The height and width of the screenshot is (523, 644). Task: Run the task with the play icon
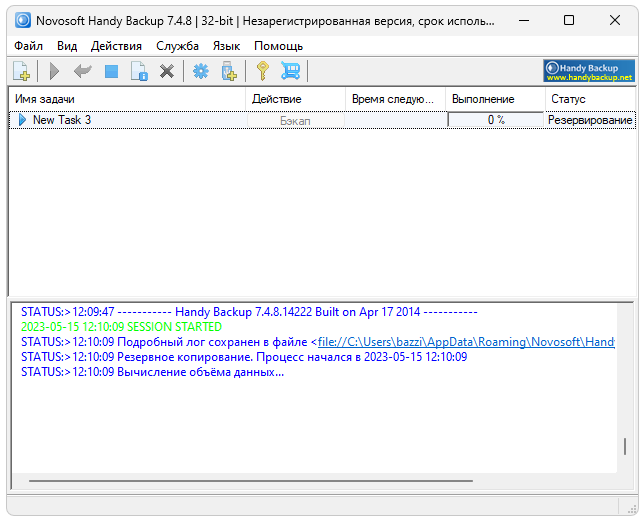coord(54,71)
